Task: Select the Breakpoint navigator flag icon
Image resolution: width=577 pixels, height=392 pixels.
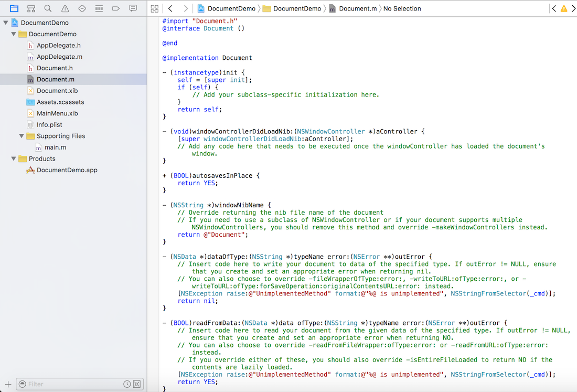Action: tap(116, 8)
